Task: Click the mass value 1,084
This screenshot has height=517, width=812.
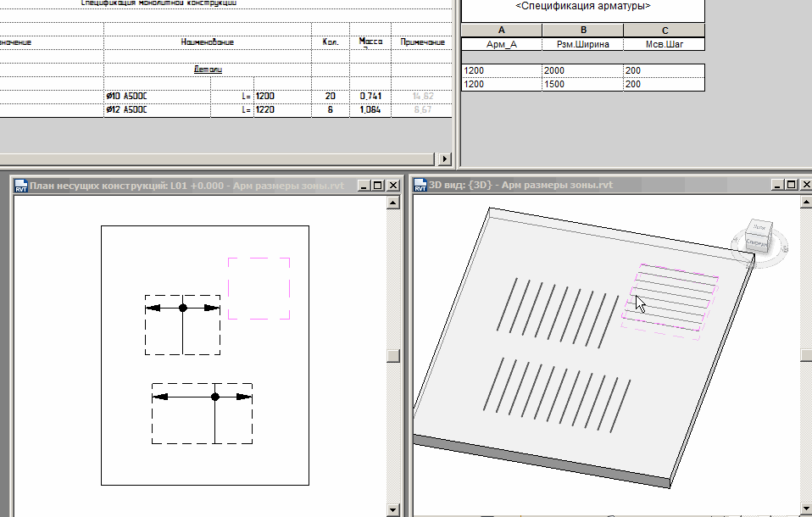Action: pyautogui.click(x=370, y=109)
